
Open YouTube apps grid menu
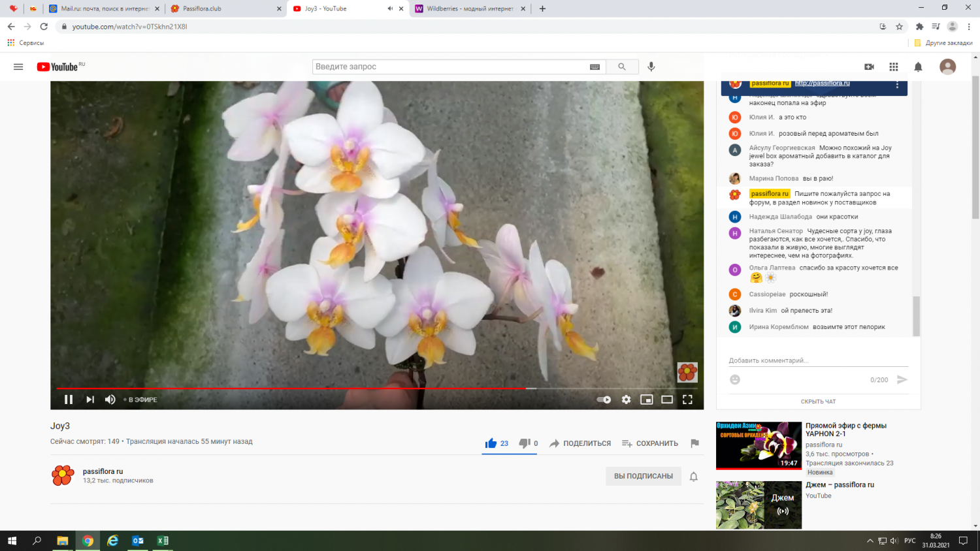pos(894,67)
